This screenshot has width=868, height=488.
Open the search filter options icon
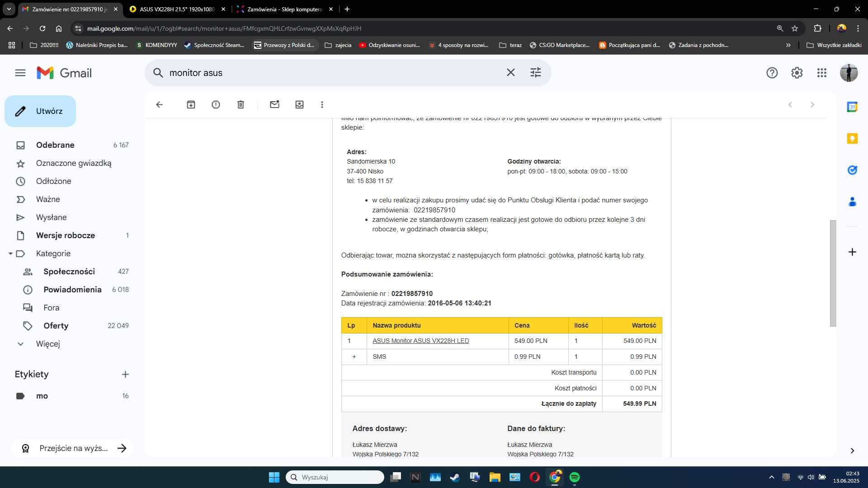pyautogui.click(x=536, y=73)
